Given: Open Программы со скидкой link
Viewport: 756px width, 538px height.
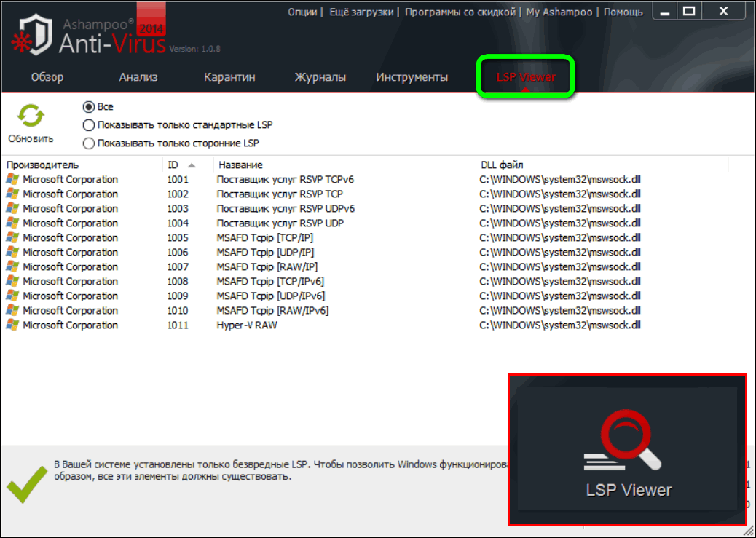Looking at the screenshot, I should tap(460, 12).
